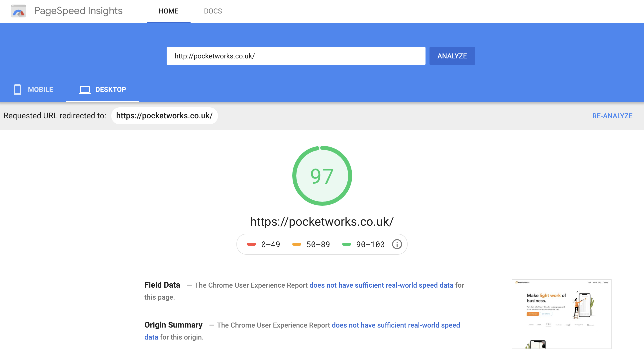Click the orange 50–89 legend swatch

(x=297, y=244)
